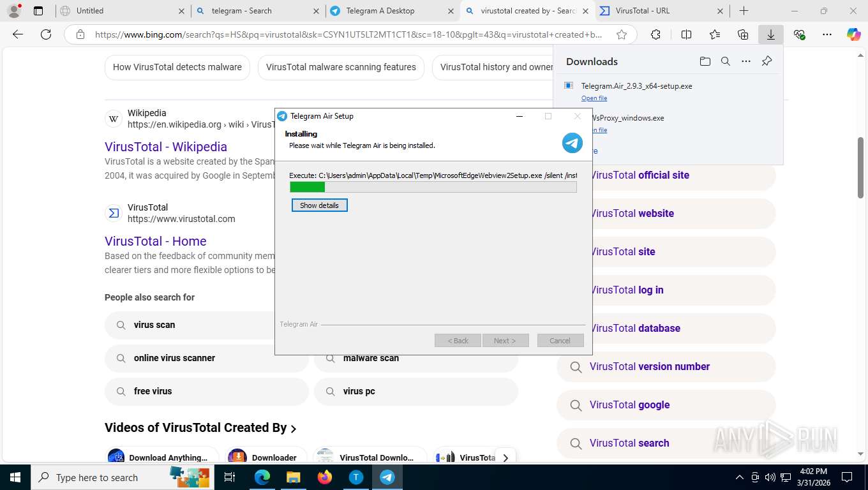Show hidden system tray icons
Image resolution: width=868 pixels, height=490 pixels.
pos(740,477)
